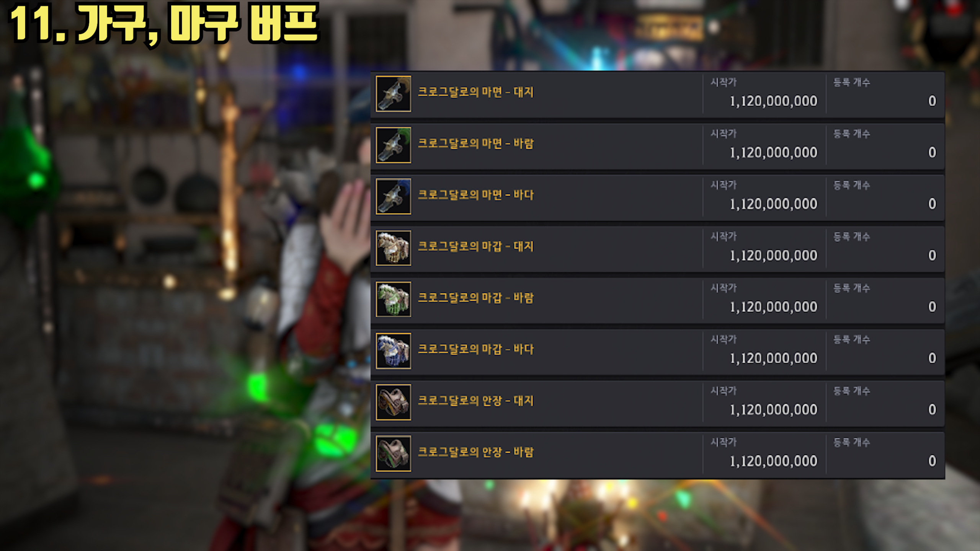Click the 마면 - 대지 champron icon
The width and height of the screenshot is (980, 551).
tap(393, 94)
